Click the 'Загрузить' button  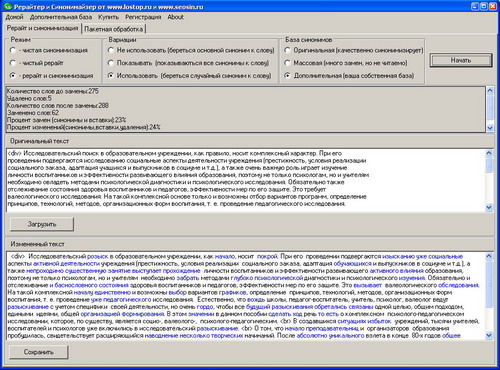(x=42, y=224)
